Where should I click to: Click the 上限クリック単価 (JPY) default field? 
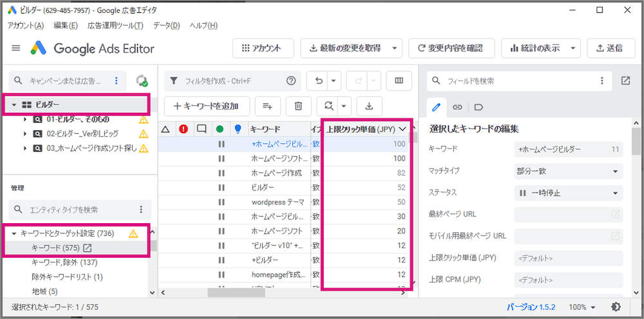point(569,259)
